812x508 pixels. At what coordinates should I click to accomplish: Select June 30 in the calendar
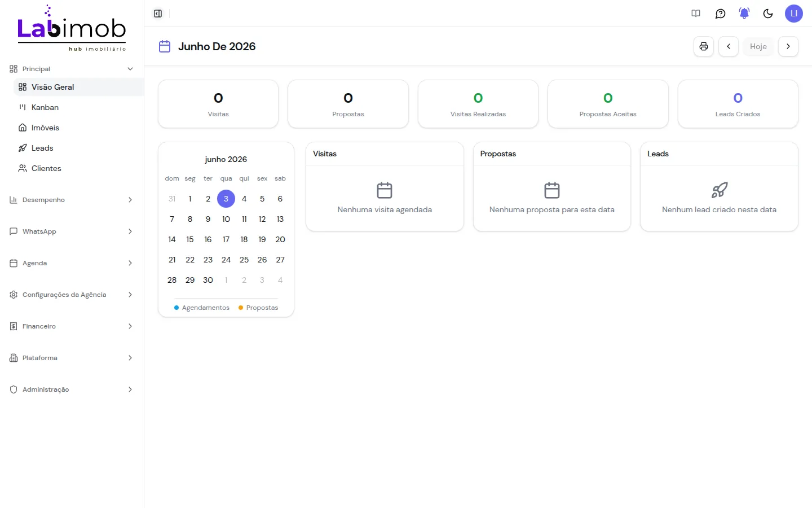tap(208, 280)
